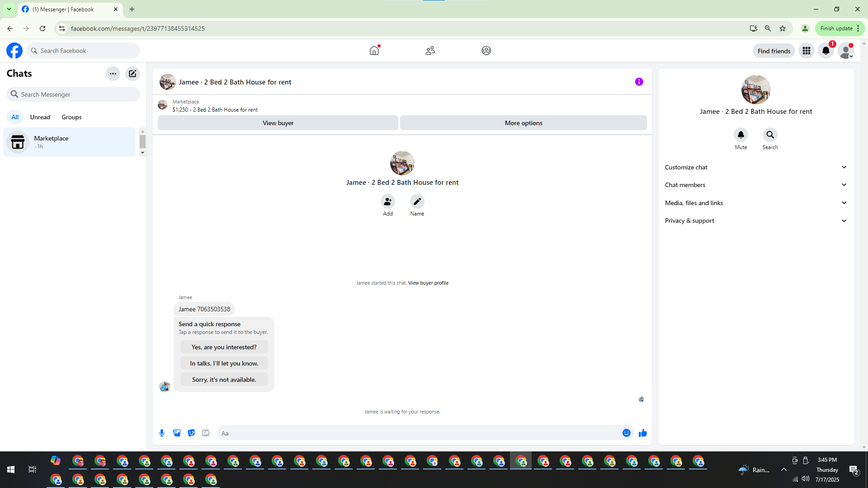The image size is (868, 488).
Task: Open the Windows Start menu
Action: tap(11, 469)
